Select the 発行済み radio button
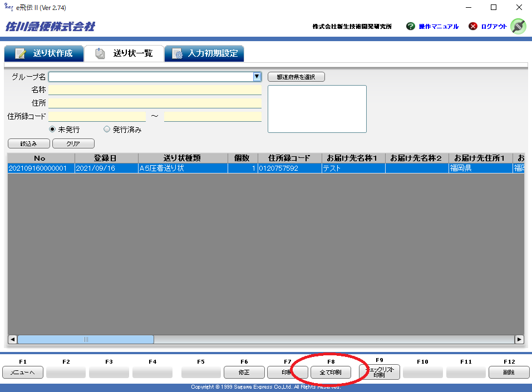 pyautogui.click(x=107, y=130)
